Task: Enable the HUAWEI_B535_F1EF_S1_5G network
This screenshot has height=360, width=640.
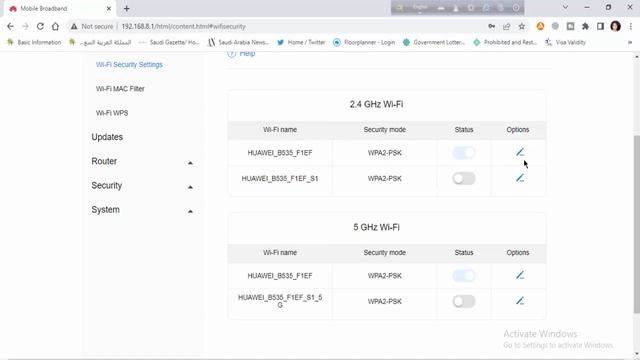Action: pos(464,301)
